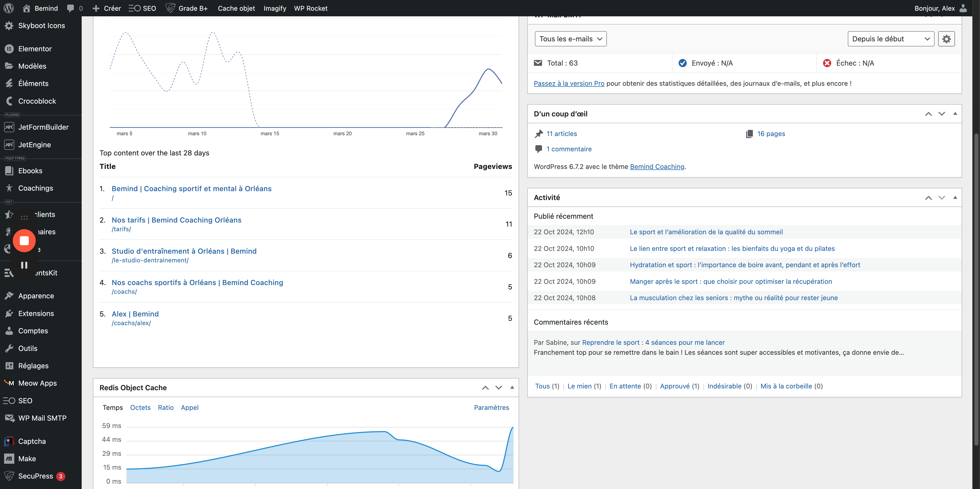Open the 11 articles link

pos(561,133)
